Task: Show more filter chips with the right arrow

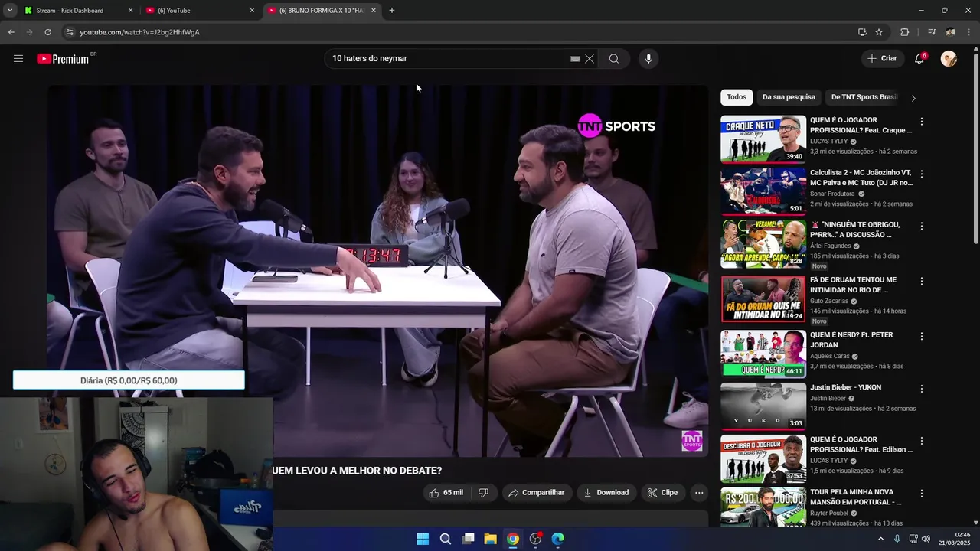Action: tap(913, 98)
